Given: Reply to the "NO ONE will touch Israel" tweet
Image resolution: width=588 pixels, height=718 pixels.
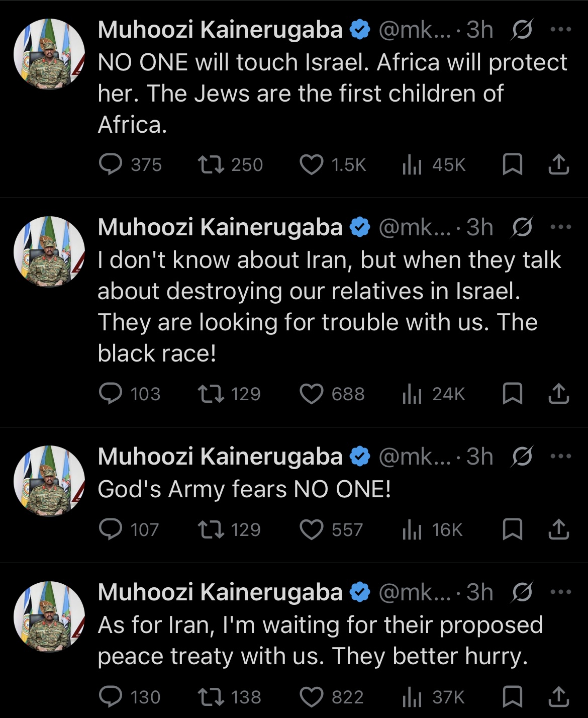Looking at the screenshot, I should point(111,164).
